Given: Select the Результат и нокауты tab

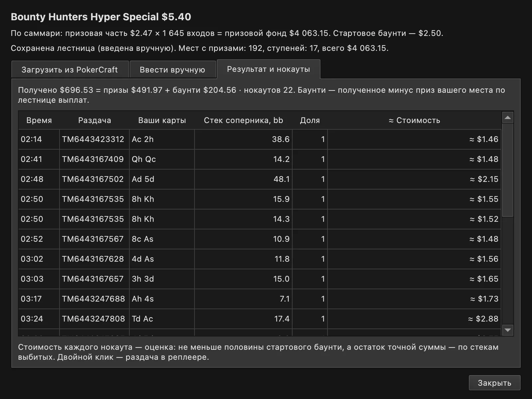Looking at the screenshot, I should pos(268,69).
